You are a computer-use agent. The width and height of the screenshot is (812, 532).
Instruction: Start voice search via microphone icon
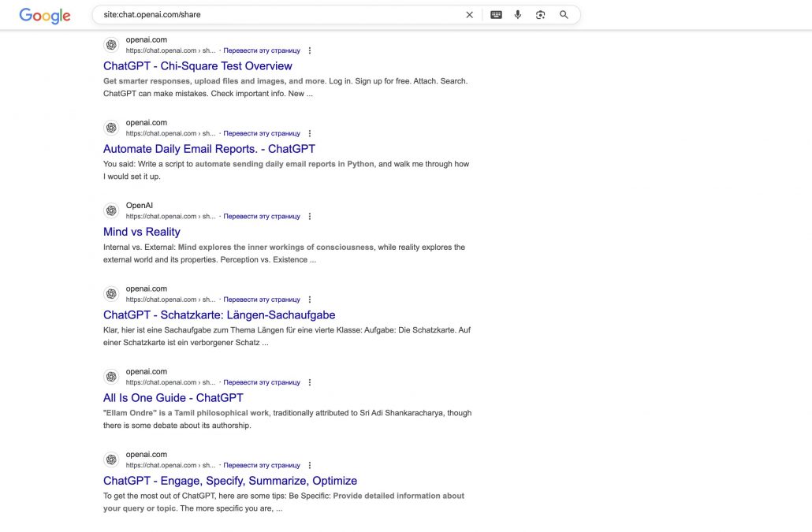517,15
